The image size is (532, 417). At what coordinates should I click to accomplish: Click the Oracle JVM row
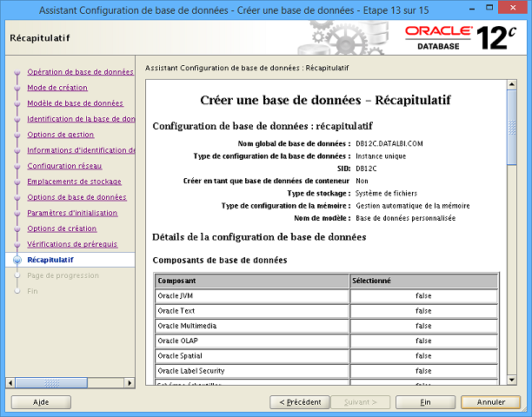click(326, 296)
